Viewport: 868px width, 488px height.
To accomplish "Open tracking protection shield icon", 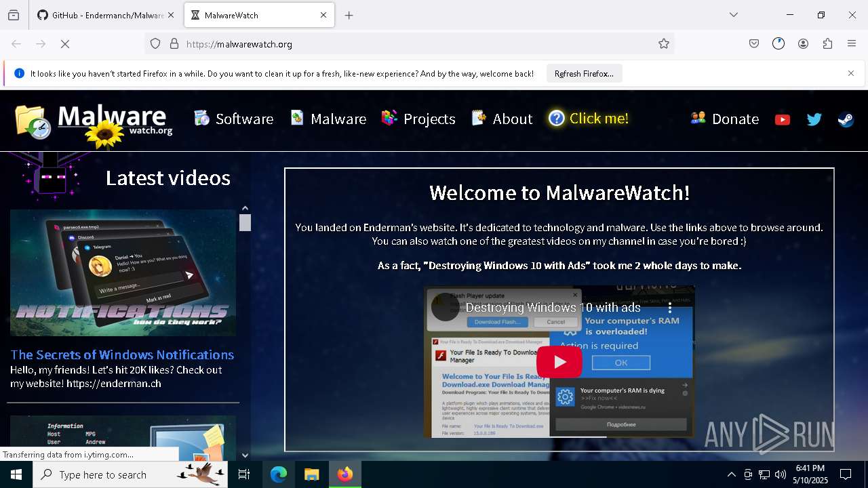I will pyautogui.click(x=155, y=44).
